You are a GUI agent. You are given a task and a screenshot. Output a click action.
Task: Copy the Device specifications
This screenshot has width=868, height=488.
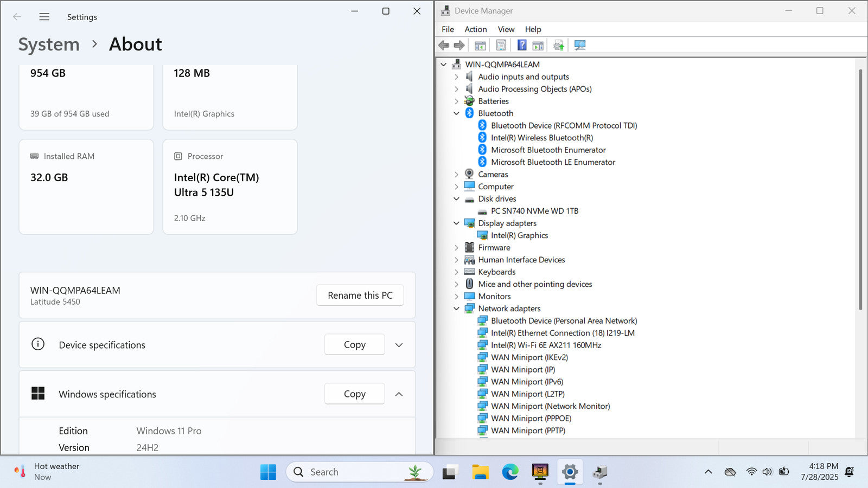tap(354, 345)
